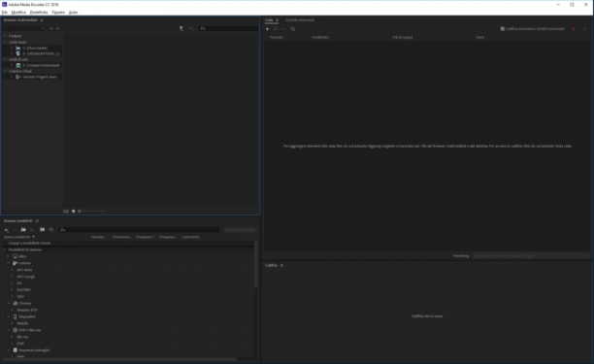This screenshot has height=364, width=594.
Task: Open the Predefinito menu
Action: [x=39, y=13]
